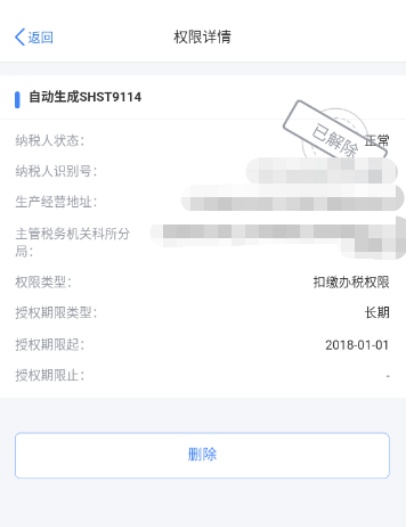The image size is (411, 527).
Task: Select the 自动生成SHST9114 heading
Action: (85, 97)
